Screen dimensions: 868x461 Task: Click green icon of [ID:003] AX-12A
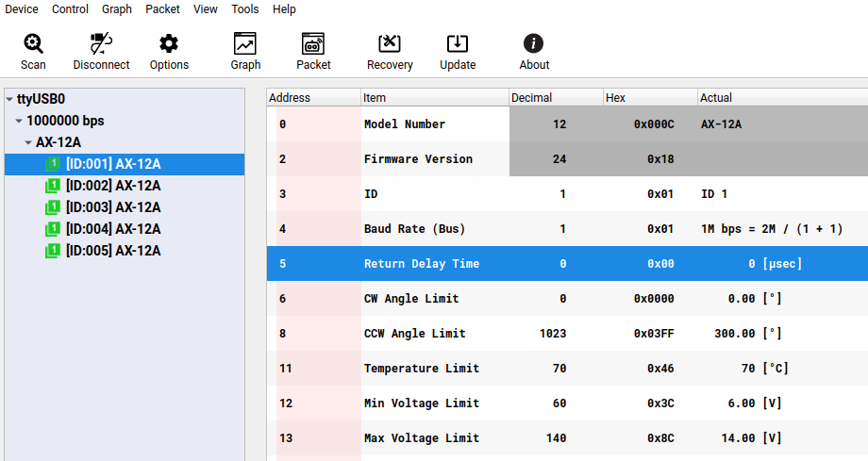pos(53,207)
